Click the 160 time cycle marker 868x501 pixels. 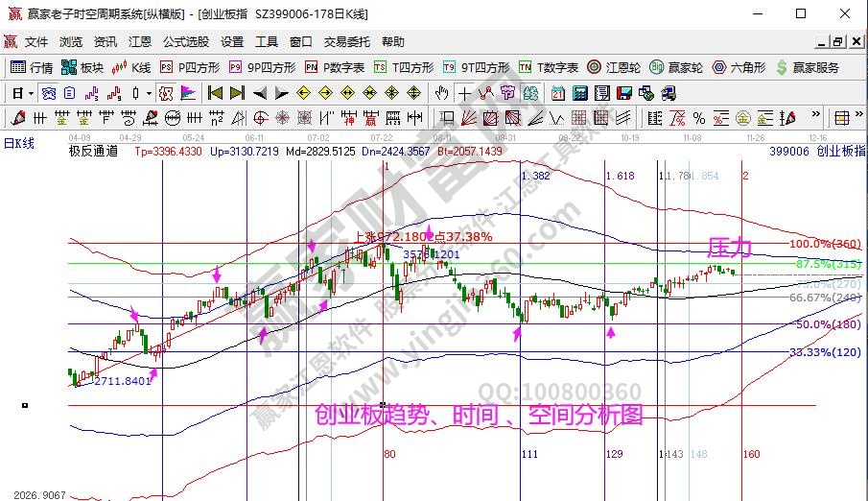pyautogui.click(x=751, y=454)
